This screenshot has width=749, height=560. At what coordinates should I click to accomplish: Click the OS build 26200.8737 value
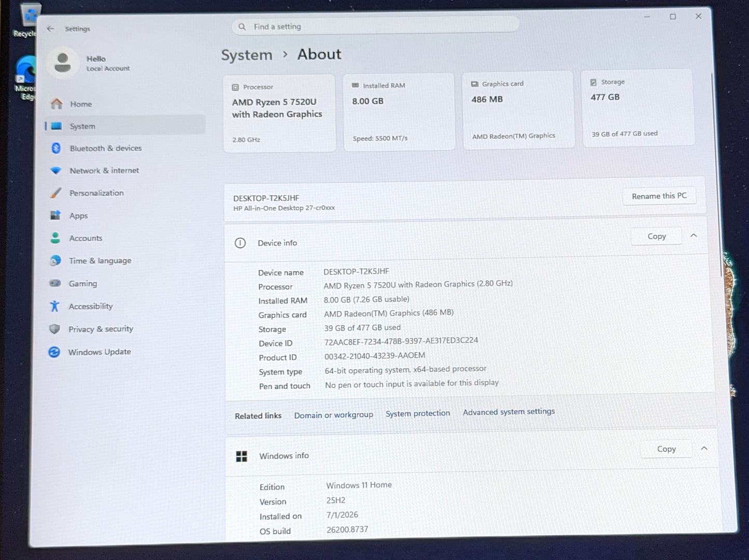pos(347,529)
